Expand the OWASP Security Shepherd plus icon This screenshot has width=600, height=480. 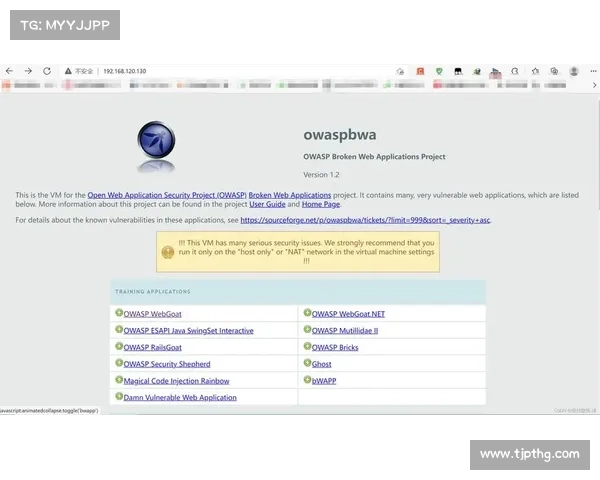(x=119, y=362)
